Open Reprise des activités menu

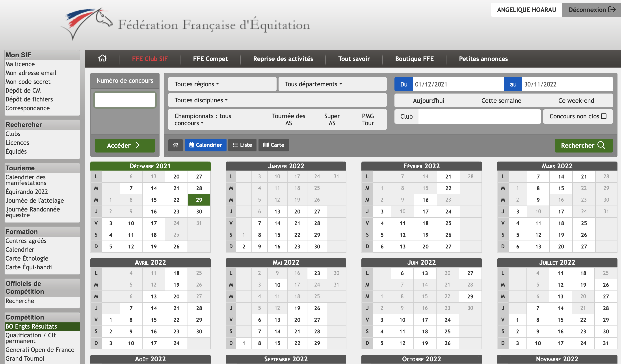[283, 59]
